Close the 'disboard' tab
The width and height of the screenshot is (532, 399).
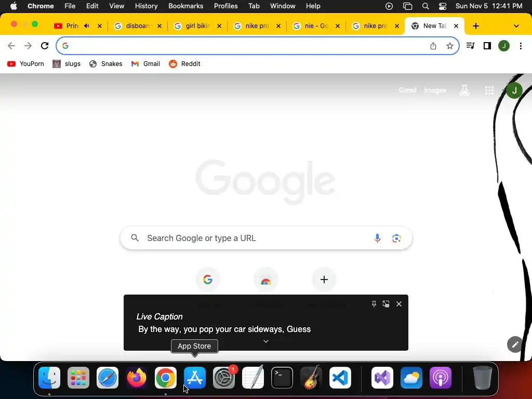(x=159, y=26)
